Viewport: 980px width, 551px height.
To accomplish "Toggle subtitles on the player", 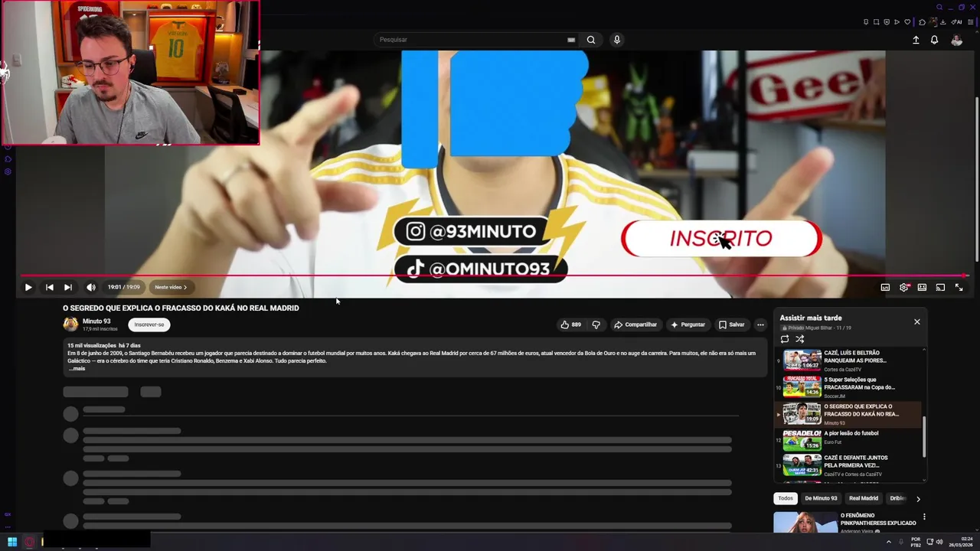I will (x=885, y=287).
